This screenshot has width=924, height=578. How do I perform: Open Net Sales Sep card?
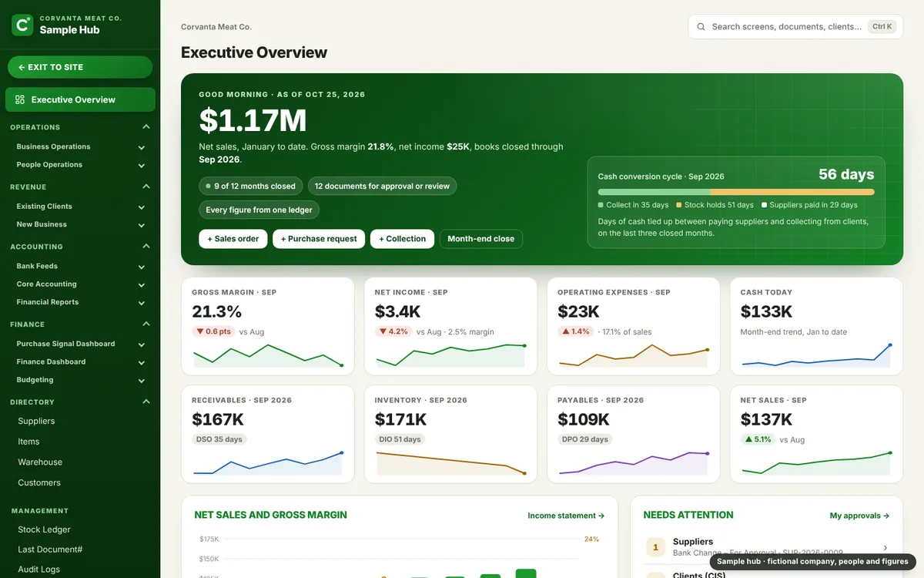coord(816,434)
